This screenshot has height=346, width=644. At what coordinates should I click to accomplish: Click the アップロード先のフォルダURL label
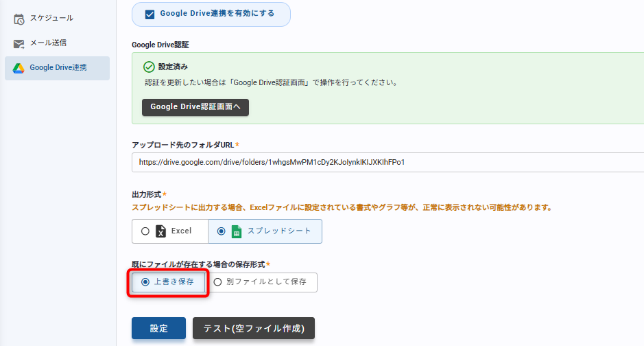[182, 145]
